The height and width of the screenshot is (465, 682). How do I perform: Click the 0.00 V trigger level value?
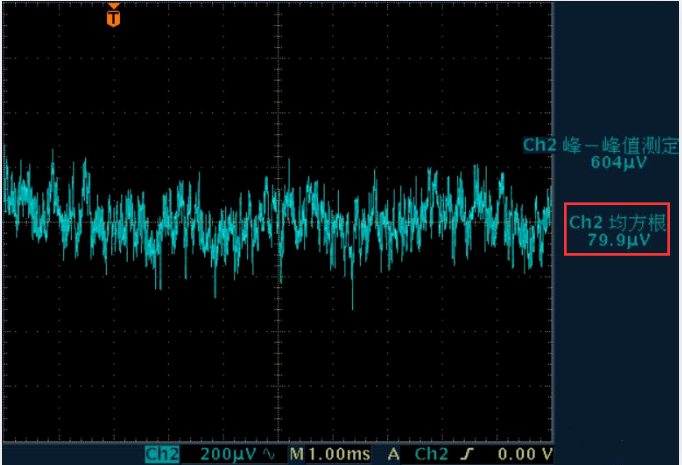point(523,455)
